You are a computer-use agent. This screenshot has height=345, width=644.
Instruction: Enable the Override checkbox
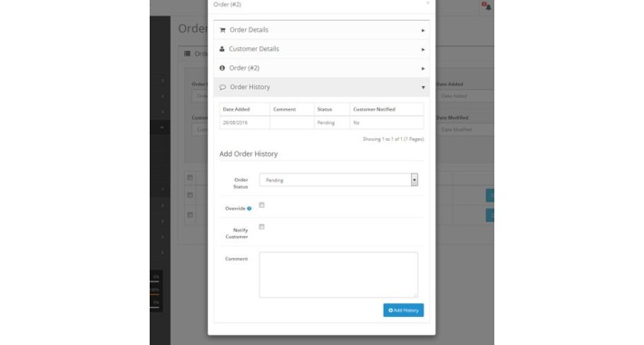click(261, 205)
